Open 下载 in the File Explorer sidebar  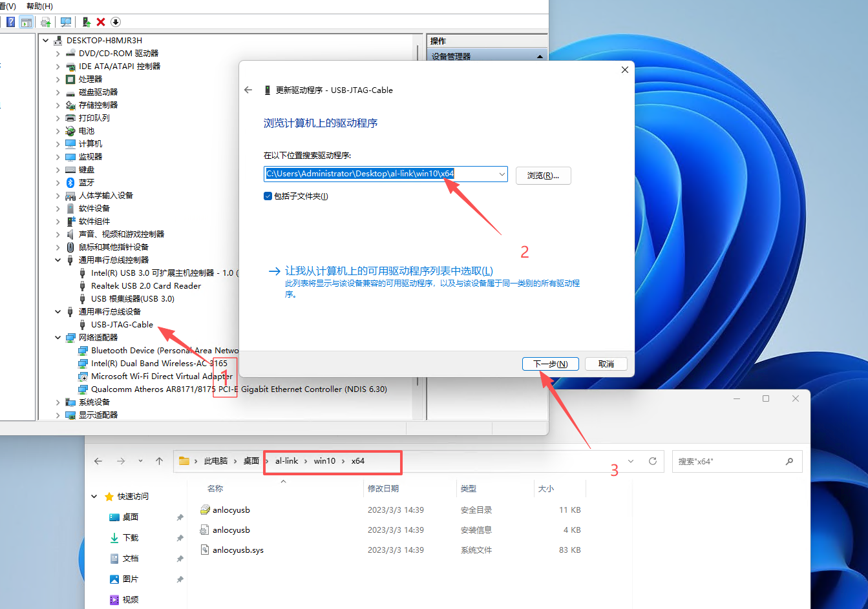click(131, 538)
